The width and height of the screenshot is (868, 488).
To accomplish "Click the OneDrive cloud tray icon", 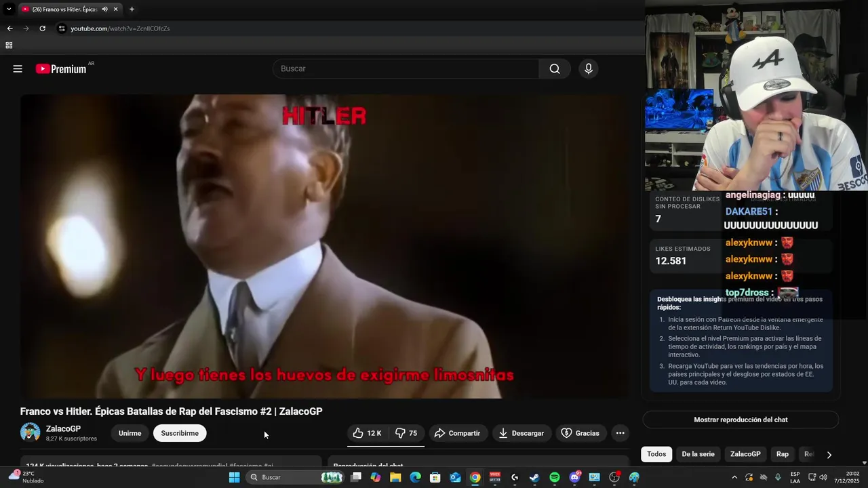I will pyautogui.click(x=764, y=477).
